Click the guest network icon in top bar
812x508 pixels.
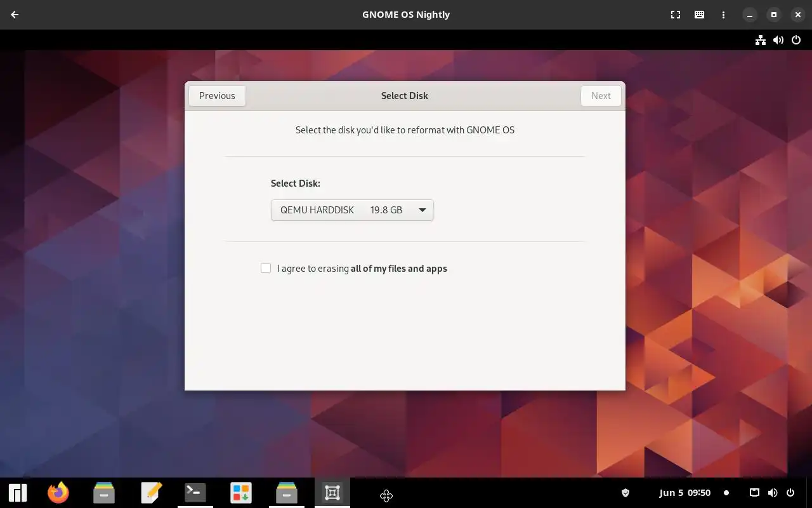point(760,40)
